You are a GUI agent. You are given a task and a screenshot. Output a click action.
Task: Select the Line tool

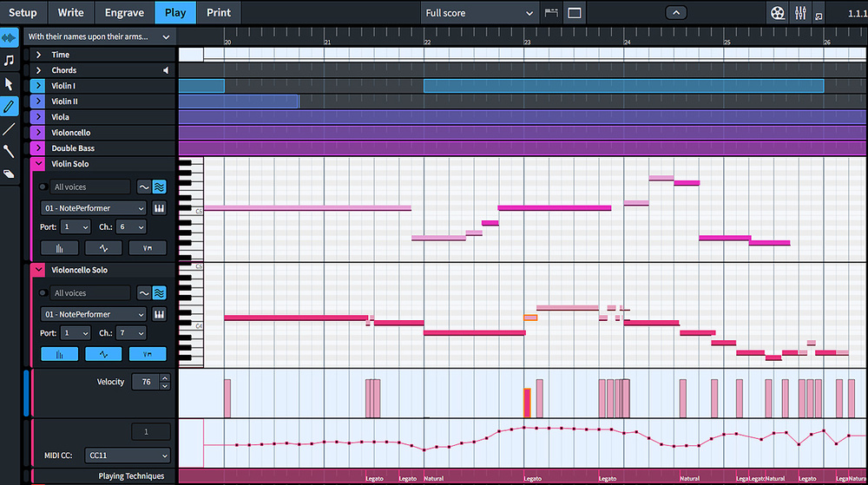[x=10, y=129]
